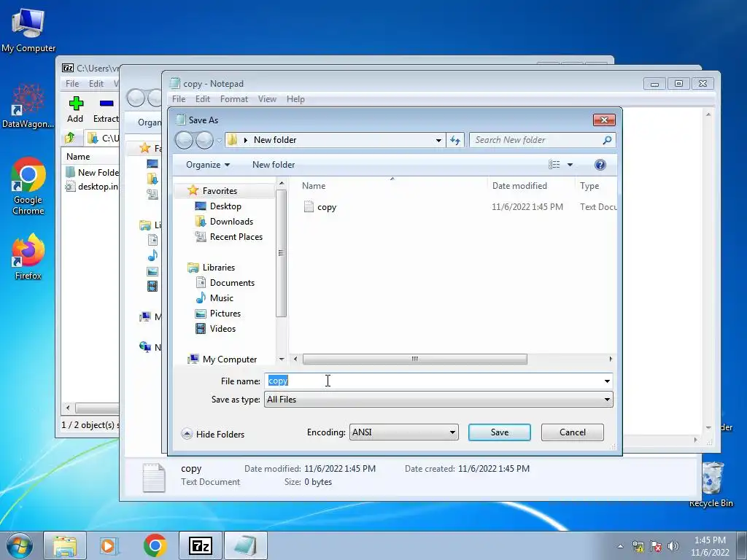This screenshot has height=560, width=747.
Task: Switch to Notepad taskbar button
Action: pos(245,545)
